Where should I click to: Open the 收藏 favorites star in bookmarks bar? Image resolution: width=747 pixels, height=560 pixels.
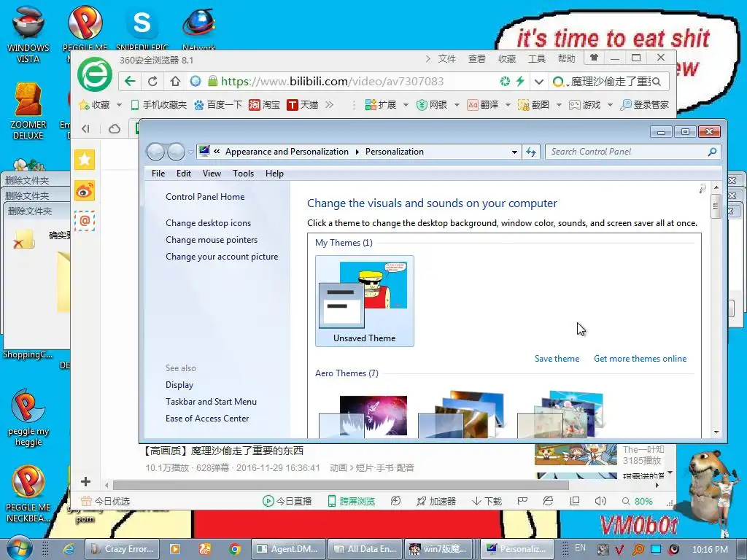(x=96, y=105)
